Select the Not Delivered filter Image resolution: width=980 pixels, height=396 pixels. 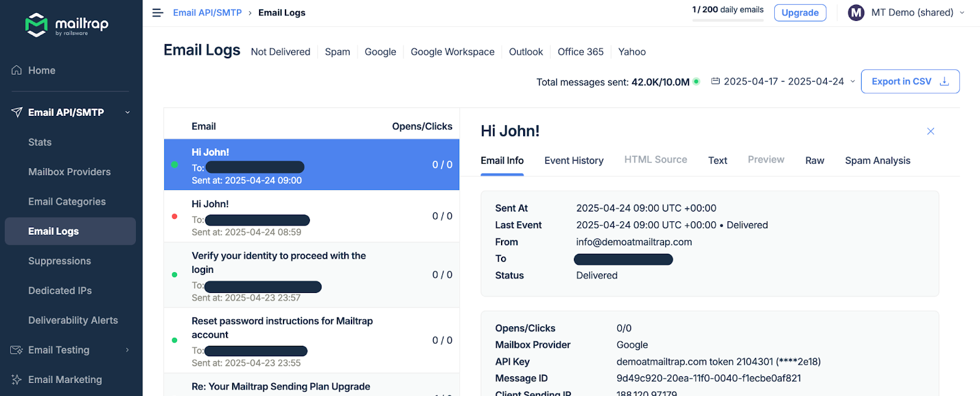click(281, 52)
